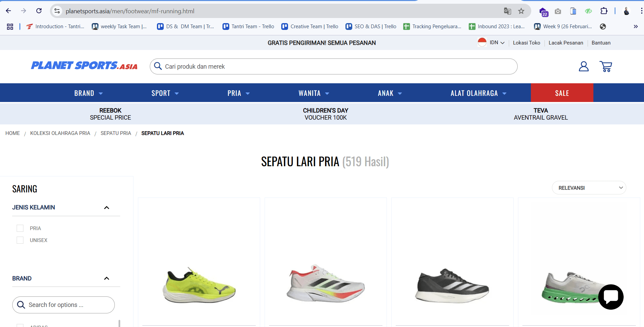Open the IDN country selector

[x=497, y=42]
